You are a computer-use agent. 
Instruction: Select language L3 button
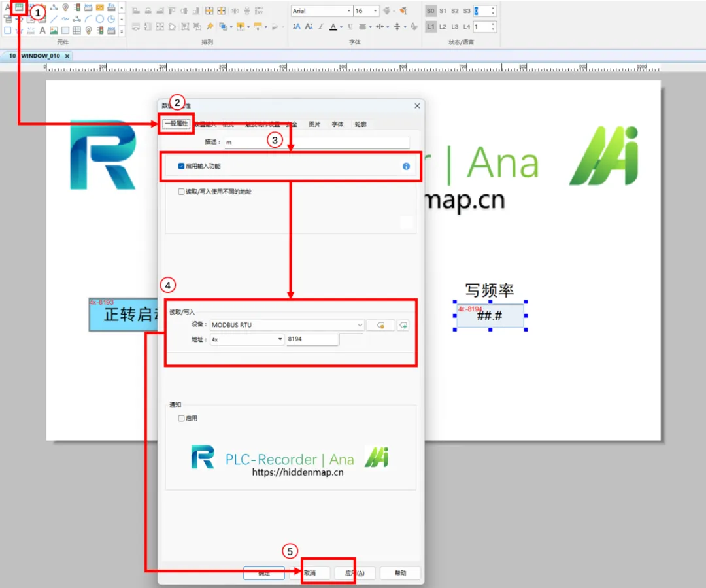pos(455,27)
